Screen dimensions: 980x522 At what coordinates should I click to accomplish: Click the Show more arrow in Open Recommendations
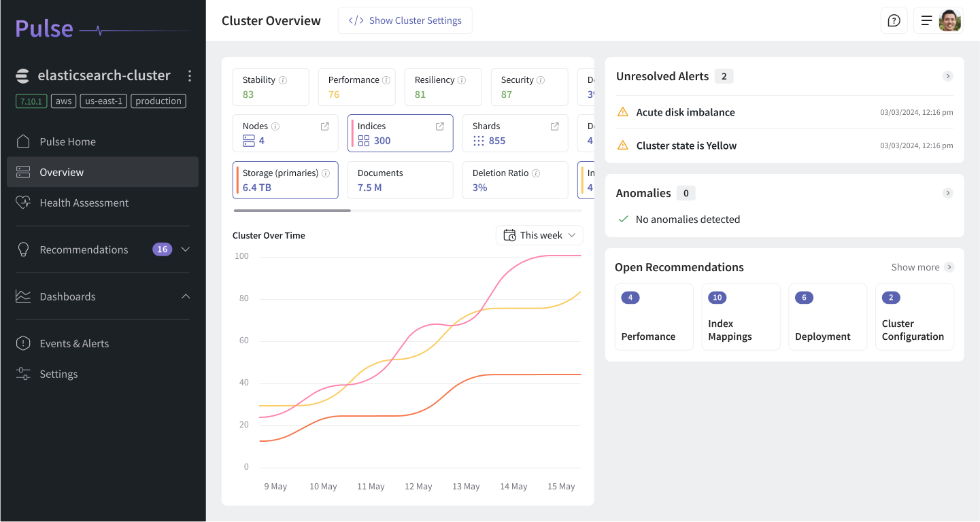[949, 267]
